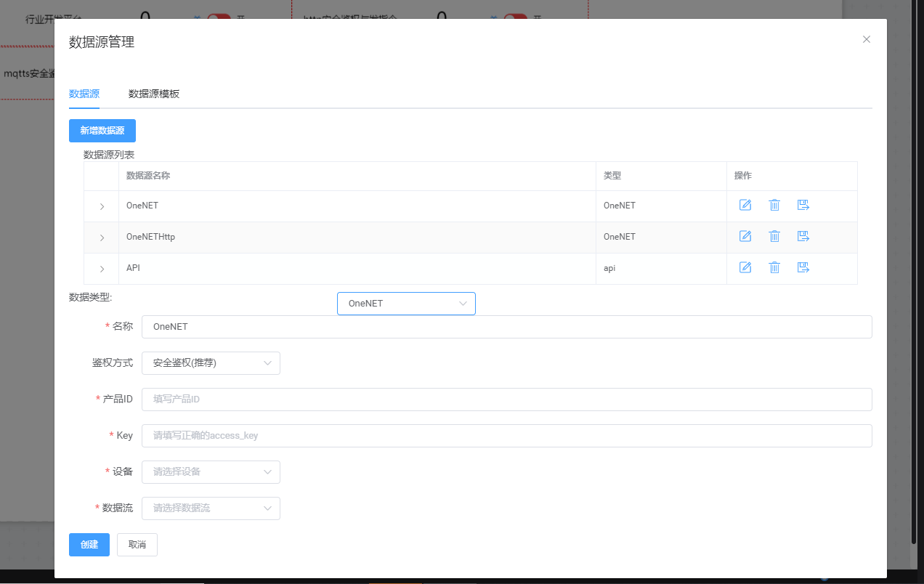
Task: Expand the OneNETHttp row details
Action: click(102, 238)
